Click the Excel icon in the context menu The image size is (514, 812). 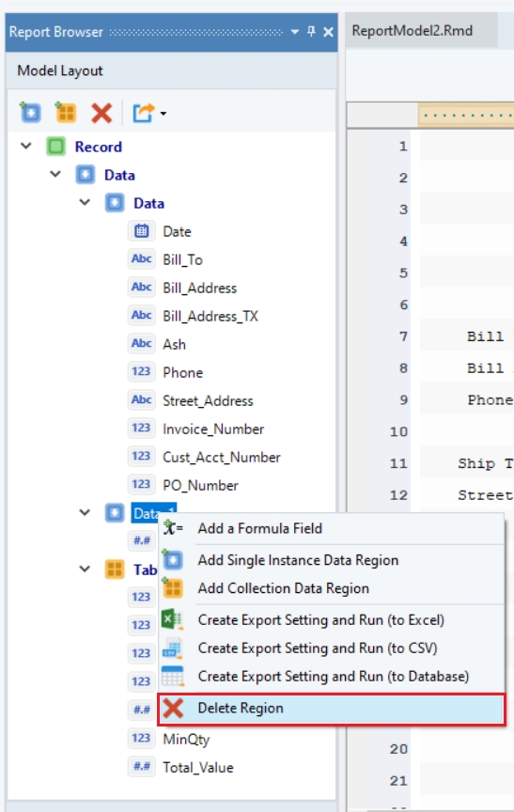[x=172, y=619]
